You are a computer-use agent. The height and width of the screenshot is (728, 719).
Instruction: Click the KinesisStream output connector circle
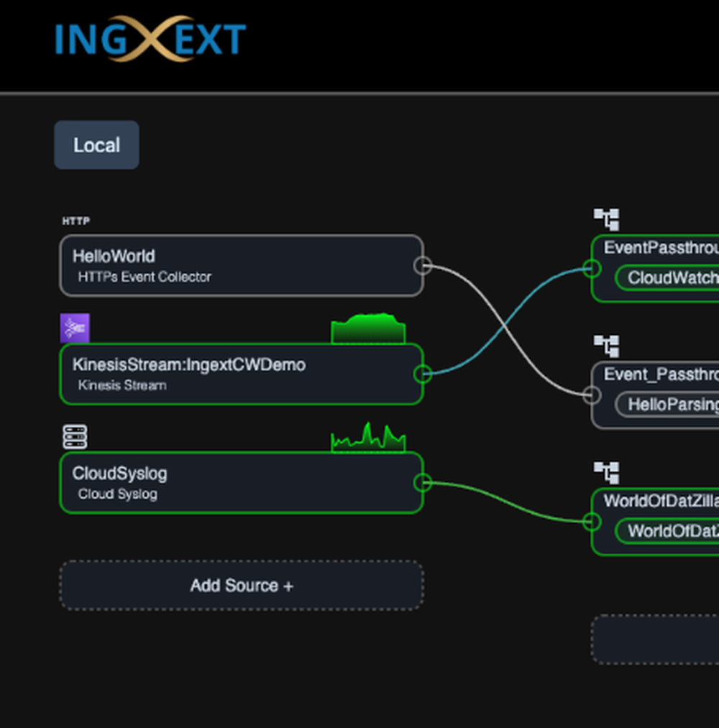(x=423, y=374)
